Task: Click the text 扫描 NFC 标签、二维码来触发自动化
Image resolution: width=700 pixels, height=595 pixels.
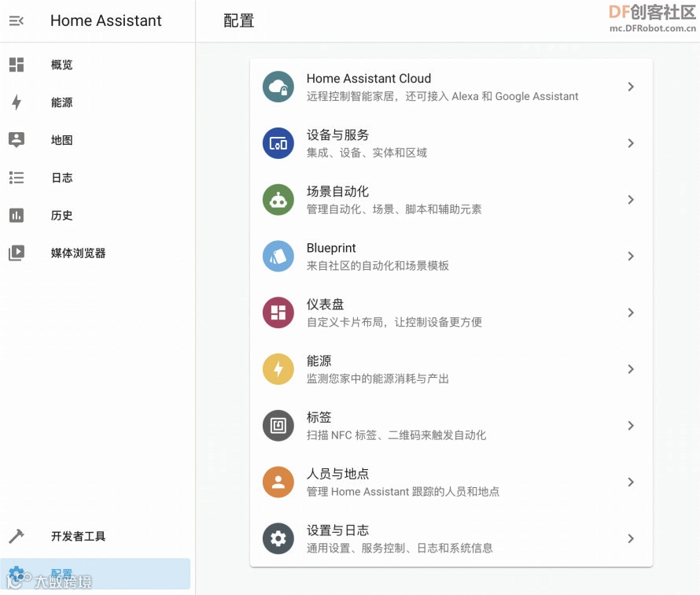Action: tap(396, 435)
